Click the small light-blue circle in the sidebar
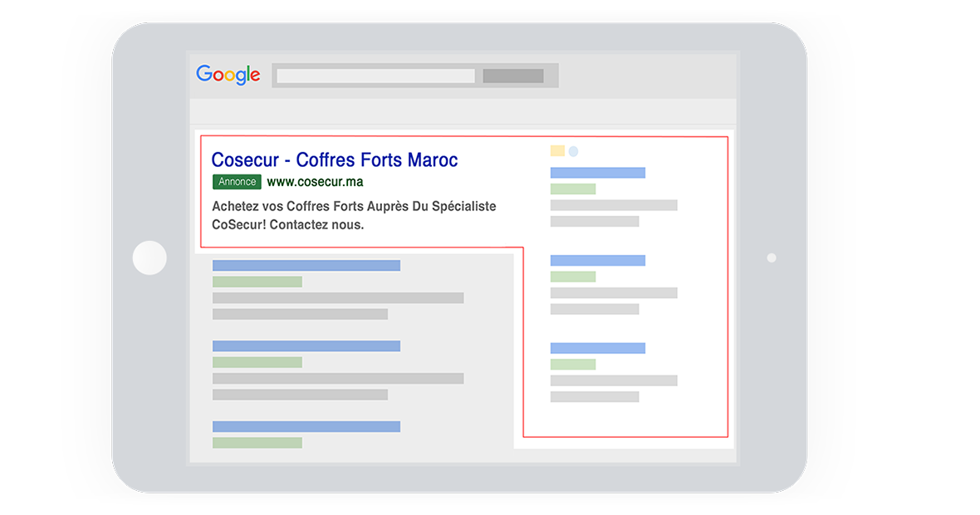The image size is (980, 515). click(x=573, y=151)
